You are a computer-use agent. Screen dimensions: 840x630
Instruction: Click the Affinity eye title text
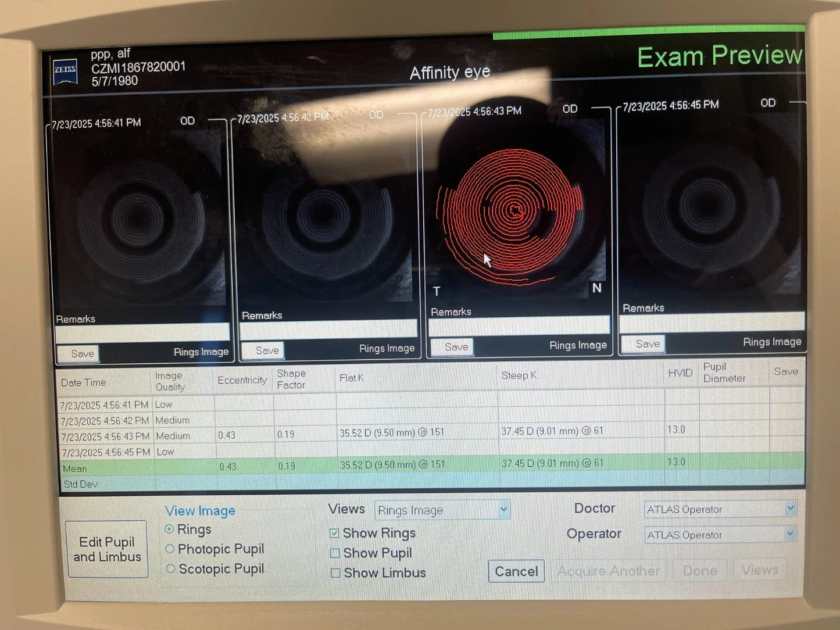tap(450, 73)
